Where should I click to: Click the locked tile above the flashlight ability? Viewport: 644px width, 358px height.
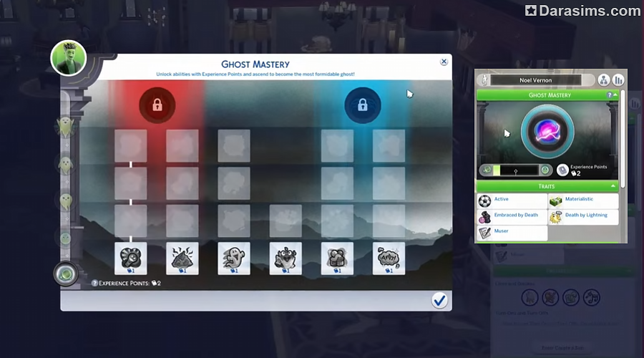[x=131, y=221]
